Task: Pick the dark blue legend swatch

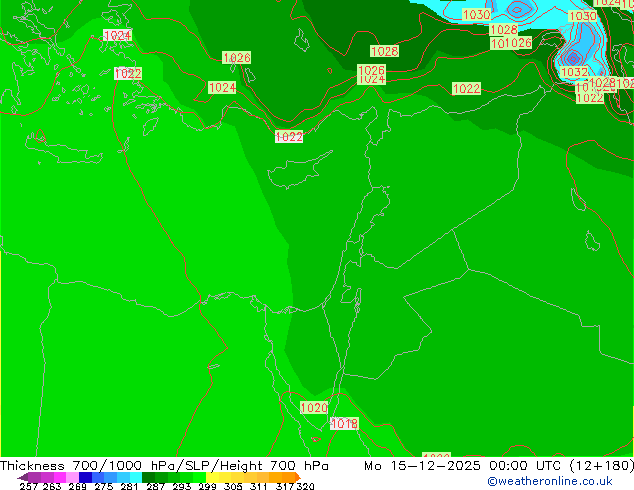Action: [87, 477]
